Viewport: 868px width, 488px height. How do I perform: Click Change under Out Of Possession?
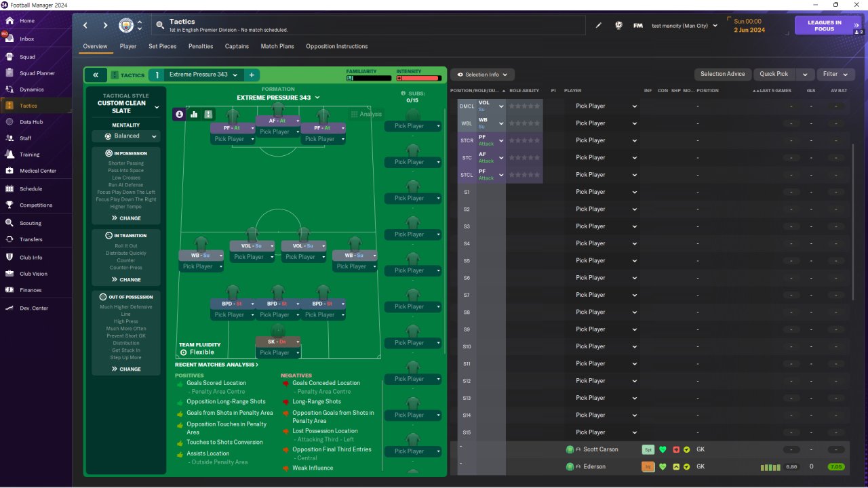126,369
